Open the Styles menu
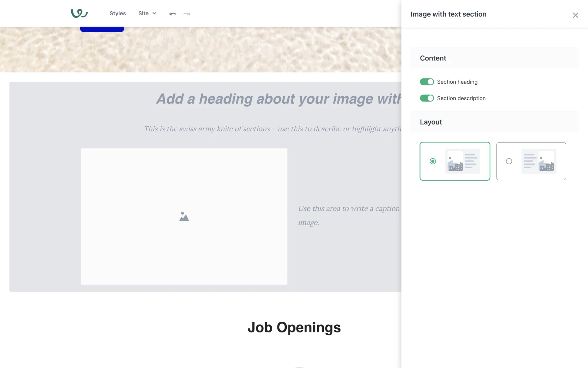Screen dimensions: 588x368 (x=118, y=13)
